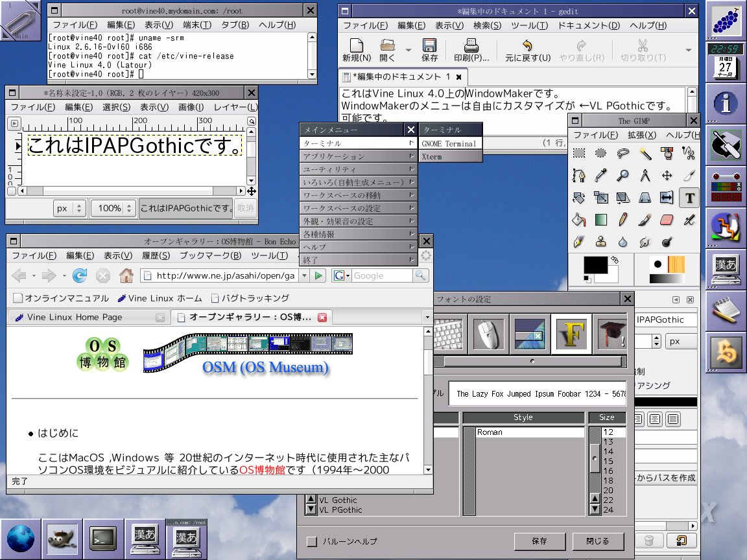Choose the Ink pen tool in GIMP
The height and width of the screenshot is (560, 747).
(x=579, y=242)
